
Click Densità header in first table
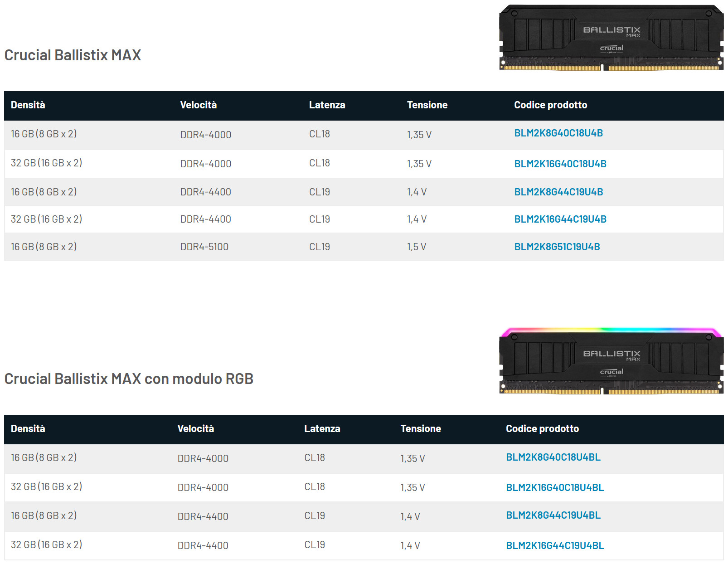pos(28,105)
